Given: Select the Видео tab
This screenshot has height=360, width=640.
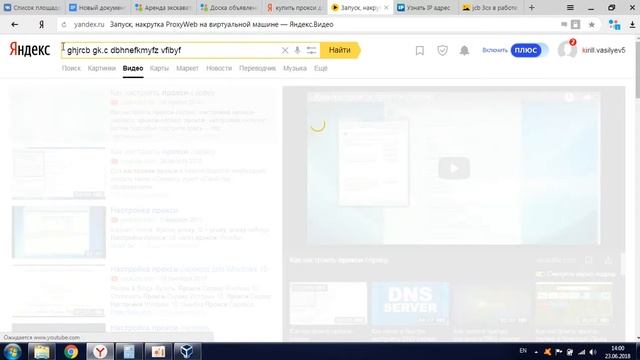Looking at the screenshot, I should (x=133, y=68).
